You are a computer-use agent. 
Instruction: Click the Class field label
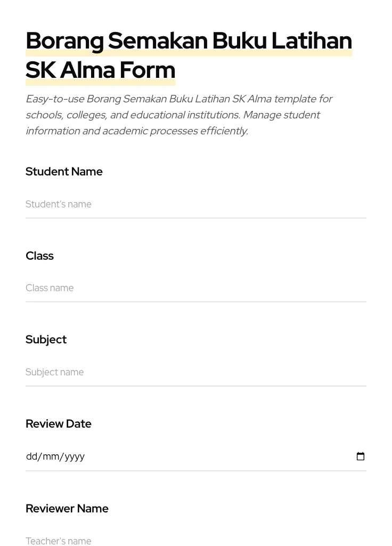click(39, 256)
